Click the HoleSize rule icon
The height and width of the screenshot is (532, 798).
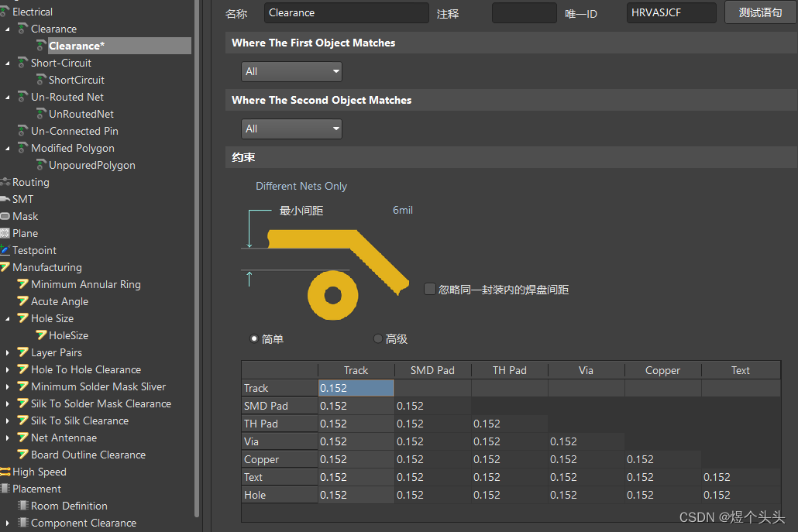tap(41, 335)
